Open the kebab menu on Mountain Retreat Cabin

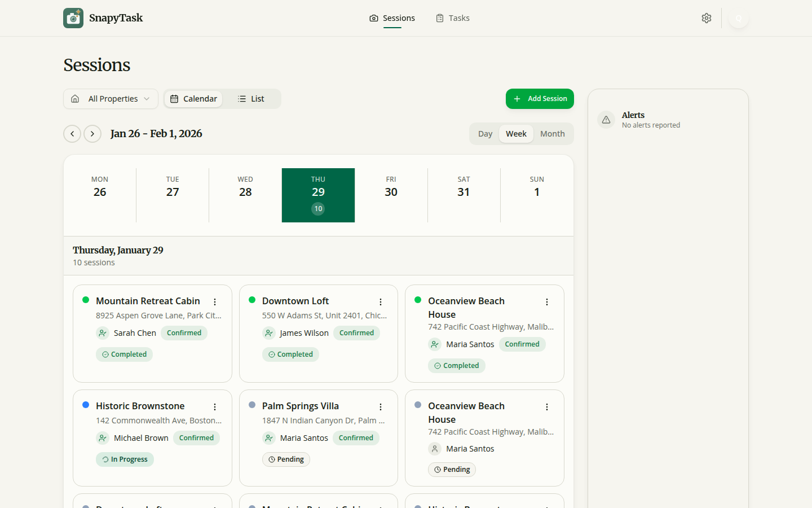click(214, 301)
